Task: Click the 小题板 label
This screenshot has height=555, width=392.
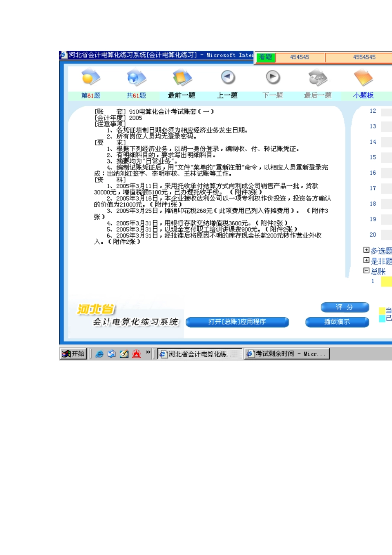Action: [363, 95]
